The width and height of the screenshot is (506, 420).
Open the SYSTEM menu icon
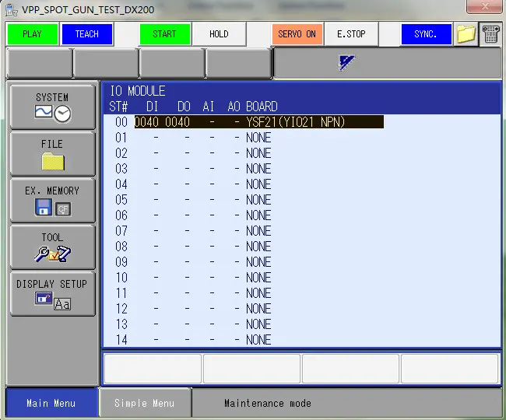pyautogui.click(x=52, y=107)
